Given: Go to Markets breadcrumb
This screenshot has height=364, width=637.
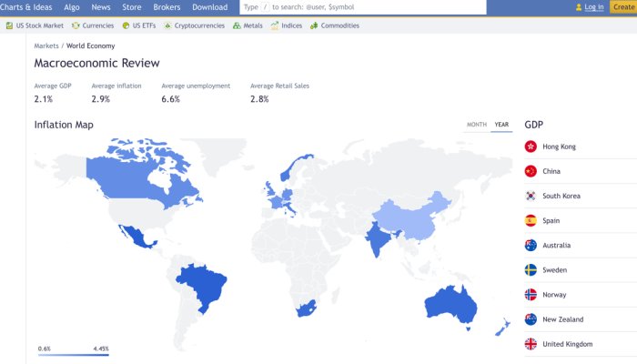Looking at the screenshot, I should pyautogui.click(x=46, y=45).
